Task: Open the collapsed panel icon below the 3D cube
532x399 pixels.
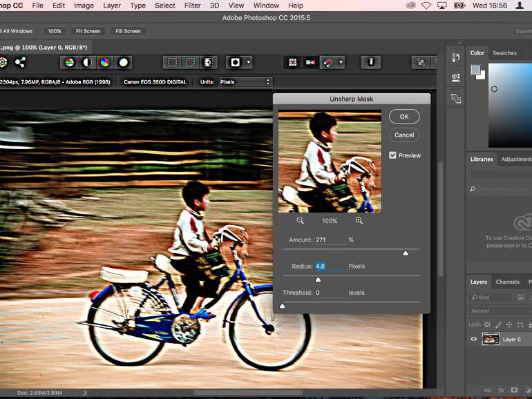Action: [456, 99]
